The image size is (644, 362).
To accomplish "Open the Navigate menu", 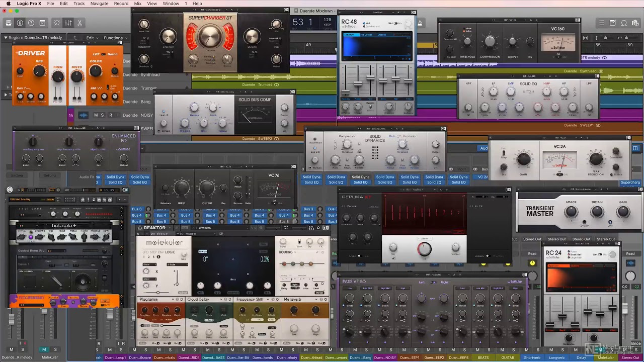I will [x=99, y=4].
